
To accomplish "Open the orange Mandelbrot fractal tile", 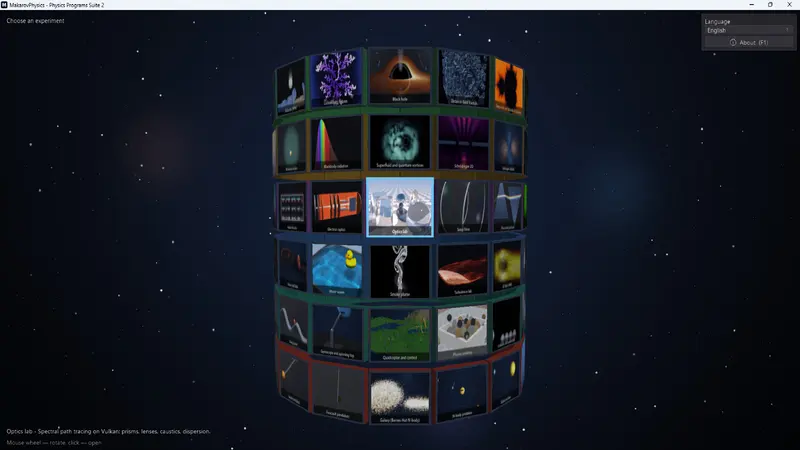I will point(509,86).
